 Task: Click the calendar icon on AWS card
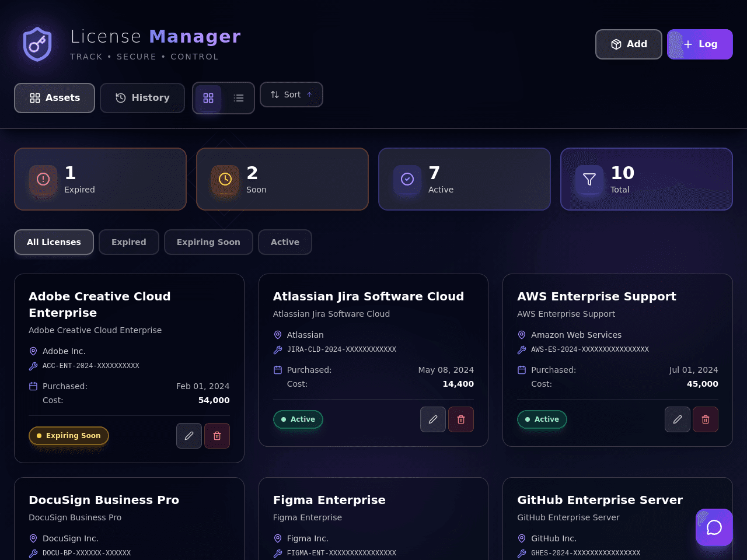pyautogui.click(x=522, y=370)
